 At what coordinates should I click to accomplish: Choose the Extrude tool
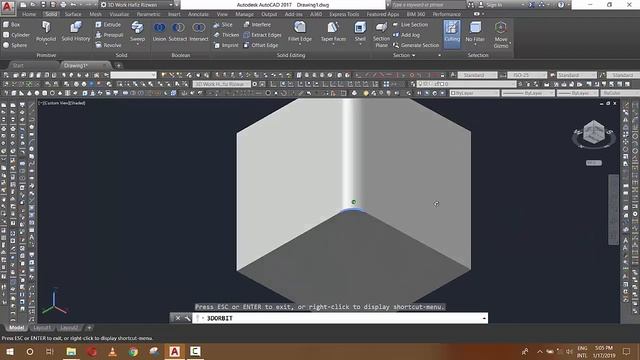[108, 24]
